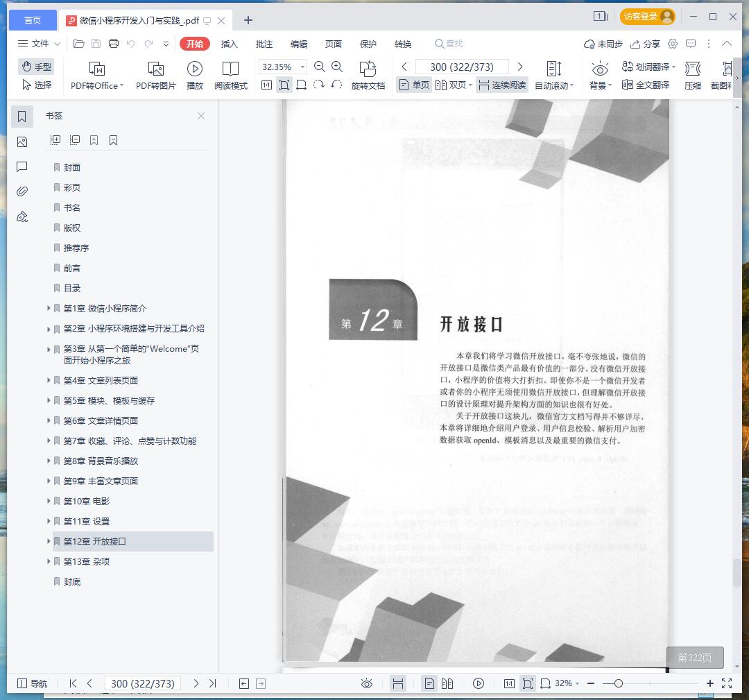Click add bookmark icon in panel

[94, 140]
